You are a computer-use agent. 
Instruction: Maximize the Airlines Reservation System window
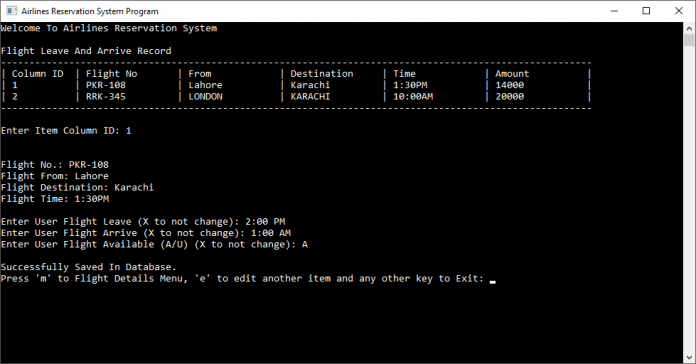click(646, 11)
